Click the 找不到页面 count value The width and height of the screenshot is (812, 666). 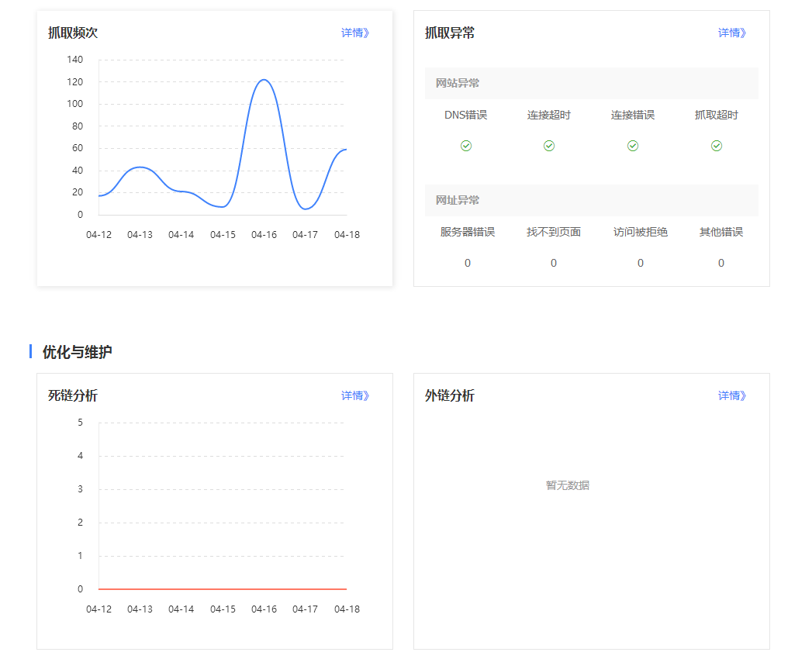coord(554,263)
